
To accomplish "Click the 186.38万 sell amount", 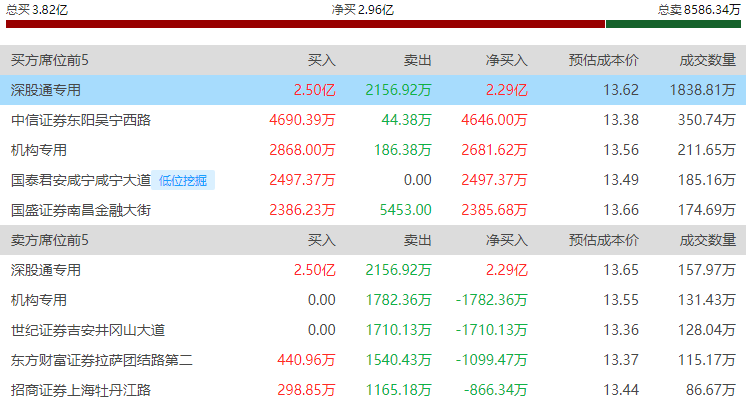I will 402,150.
